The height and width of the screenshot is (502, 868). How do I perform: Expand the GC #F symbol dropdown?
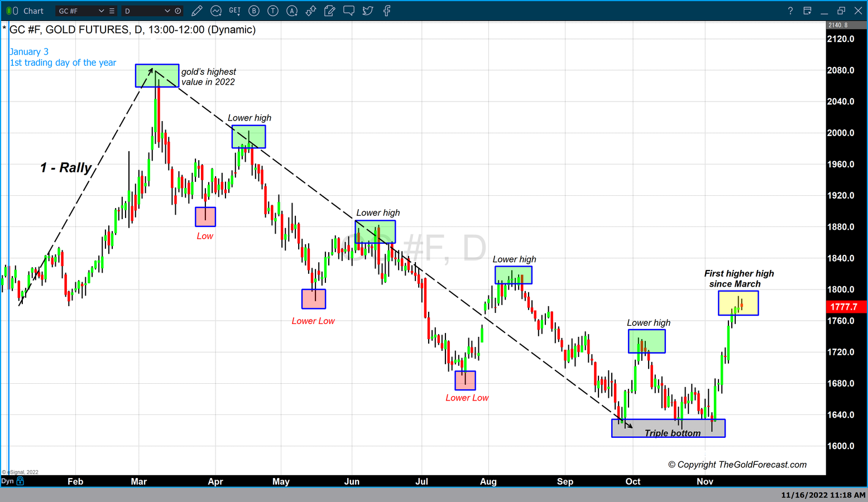tap(101, 11)
